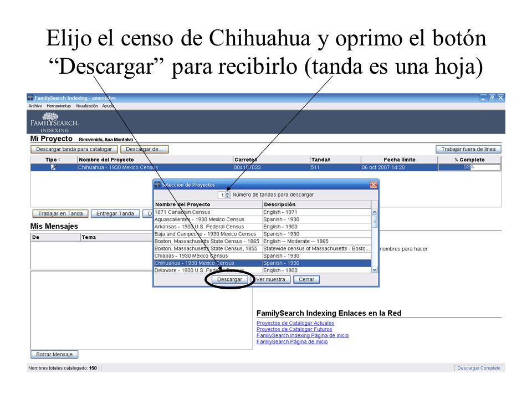Click the De column header in messages
The image size is (532, 399).
55,238
